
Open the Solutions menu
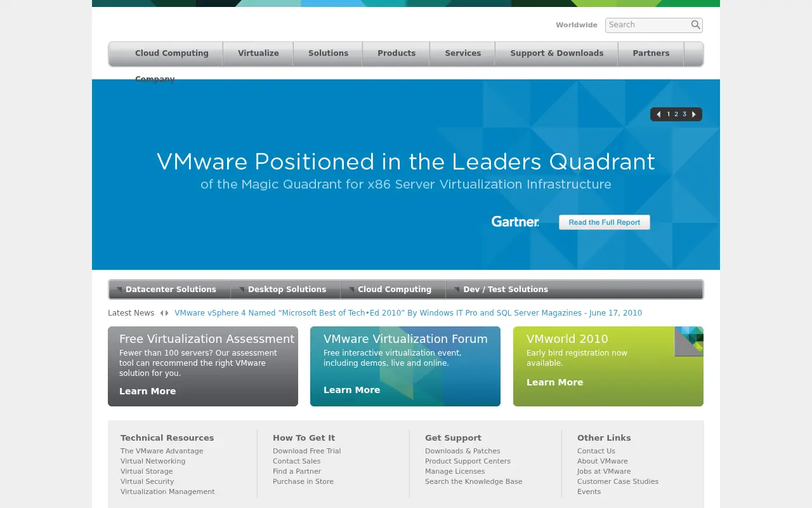329,53
